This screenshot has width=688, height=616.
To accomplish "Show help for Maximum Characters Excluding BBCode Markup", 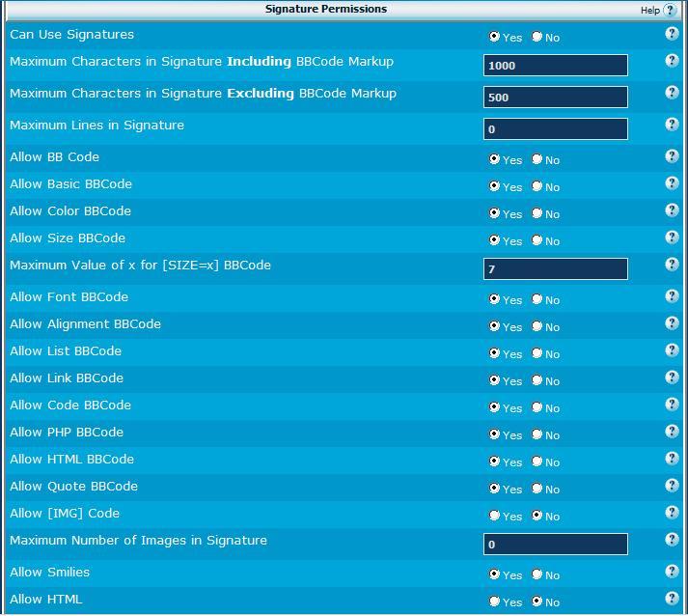I will [x=672, y=92].
